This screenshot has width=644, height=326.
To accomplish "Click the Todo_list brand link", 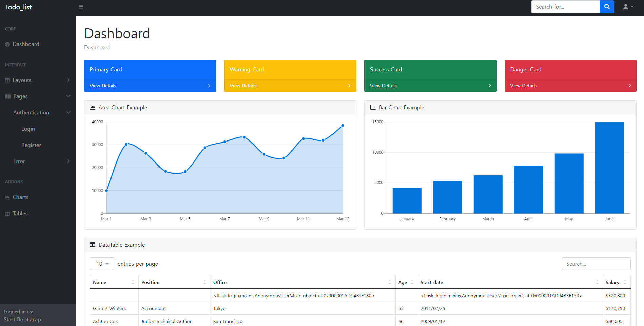I will point(18,7).
